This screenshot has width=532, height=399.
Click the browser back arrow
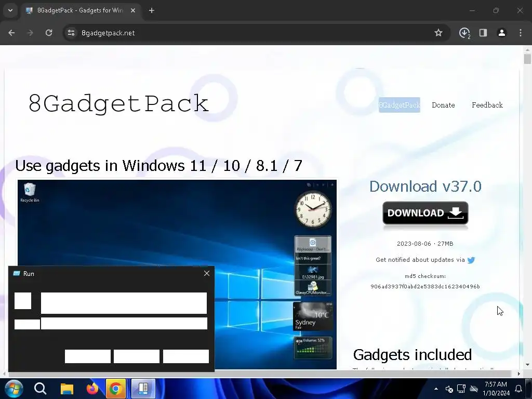coord(11,33)
